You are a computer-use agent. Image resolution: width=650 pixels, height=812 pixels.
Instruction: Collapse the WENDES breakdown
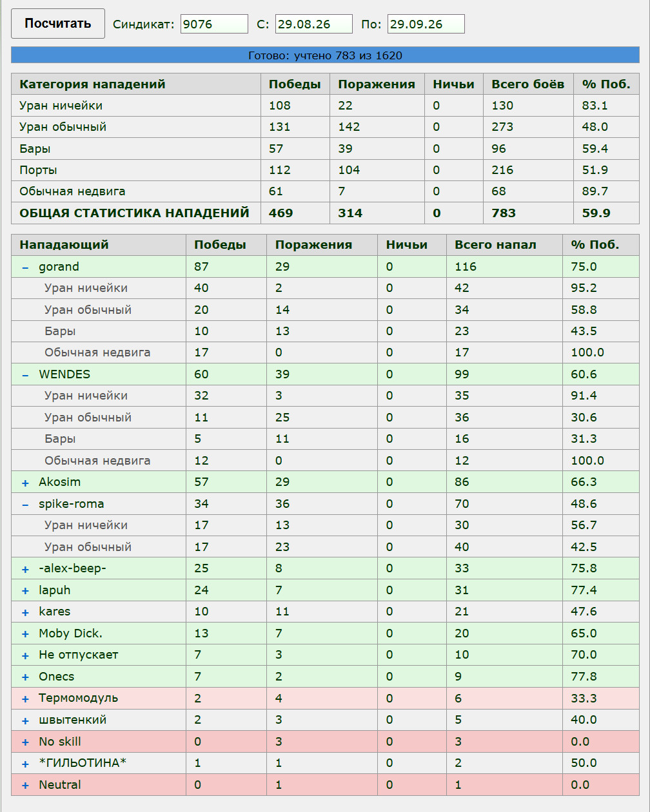click(25, 375)
